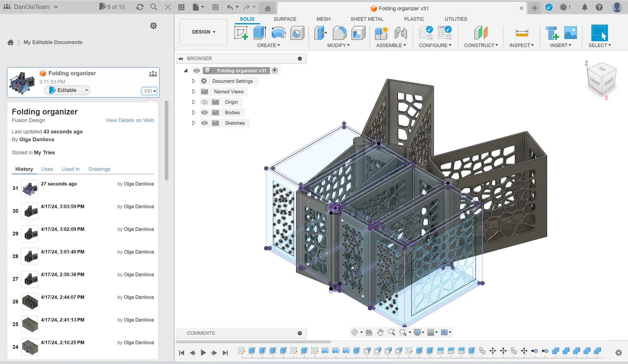This screenshot has height=364, width=628.
Task: Jump to timeline beginning
Action: [182, 352]
